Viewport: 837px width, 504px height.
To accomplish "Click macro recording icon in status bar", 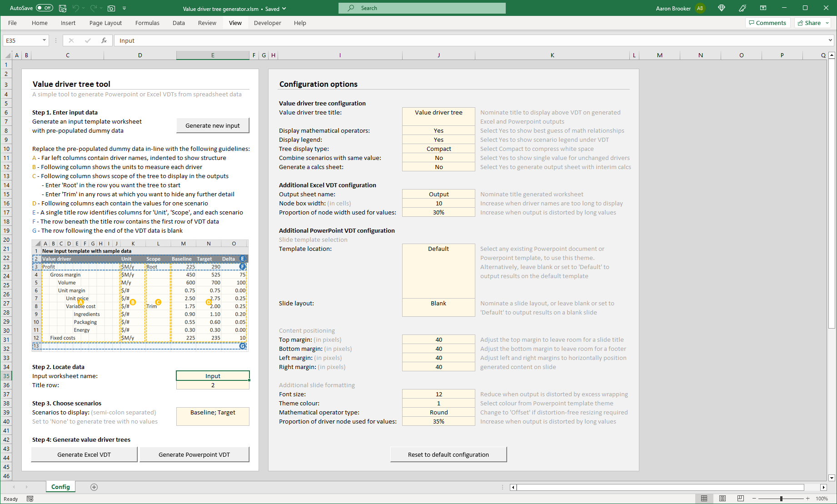I will click(x=30, y=499).
